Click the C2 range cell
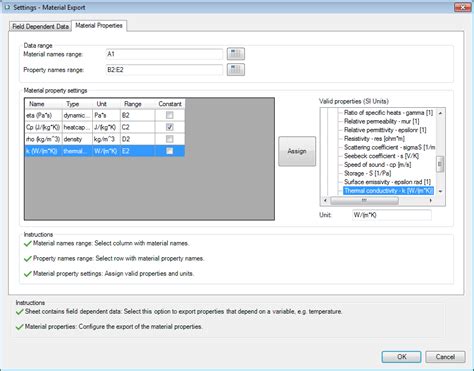 [x=137, y=127]
